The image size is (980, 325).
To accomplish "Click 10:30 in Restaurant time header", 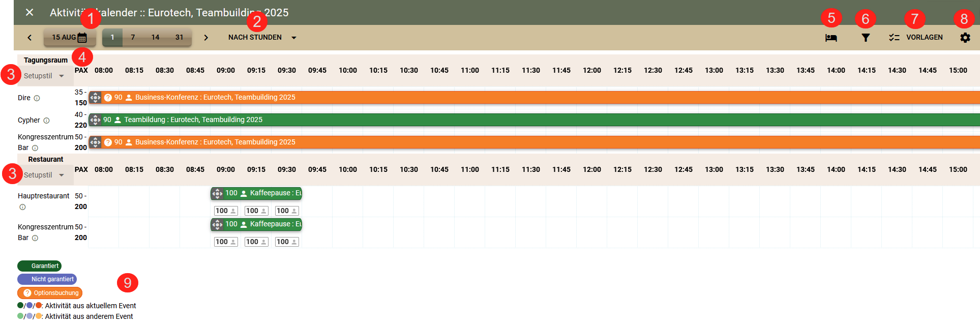I will pyautogui.click(x=409, y=169).
